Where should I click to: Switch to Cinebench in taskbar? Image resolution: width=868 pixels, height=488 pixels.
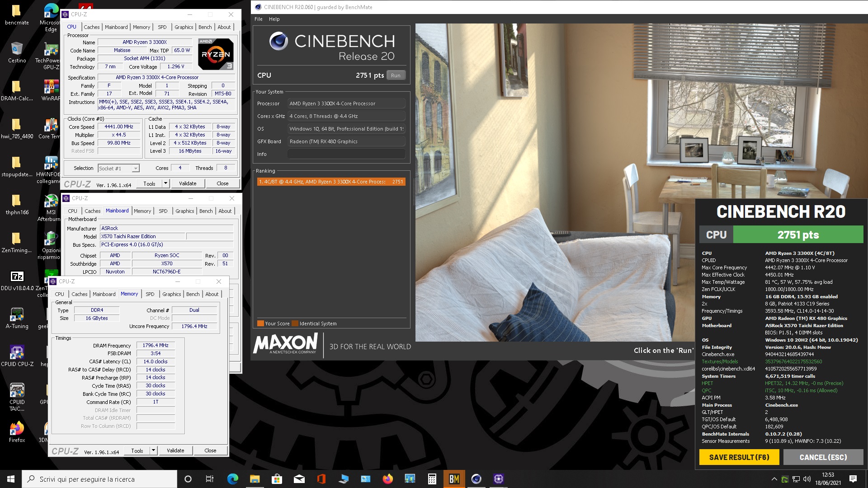click(476, 479)
